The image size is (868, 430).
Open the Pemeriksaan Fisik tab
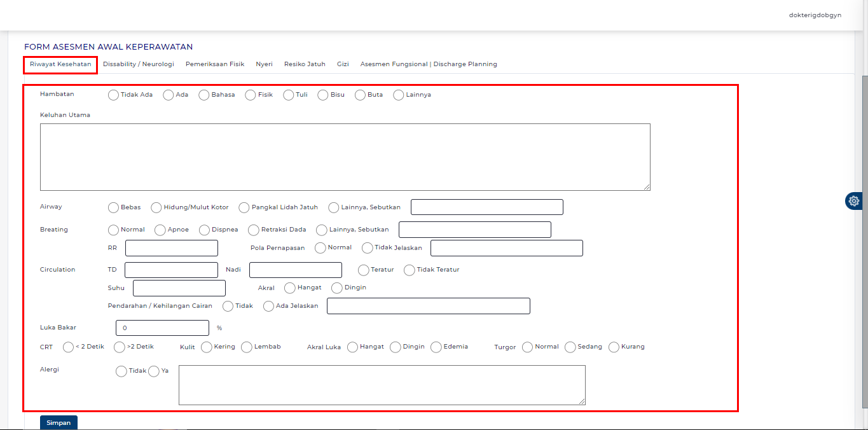coord(215,64)
